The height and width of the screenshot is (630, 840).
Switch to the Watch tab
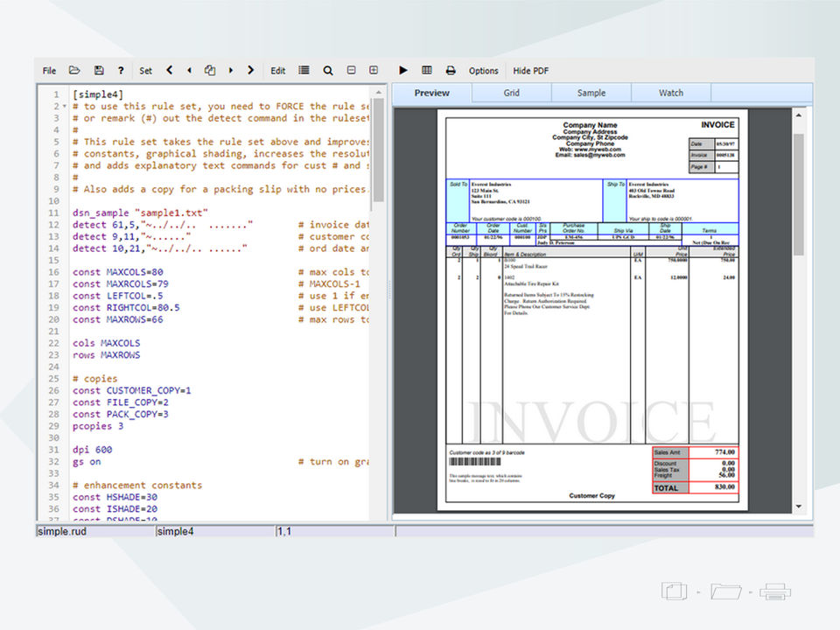tap(671, 93)
